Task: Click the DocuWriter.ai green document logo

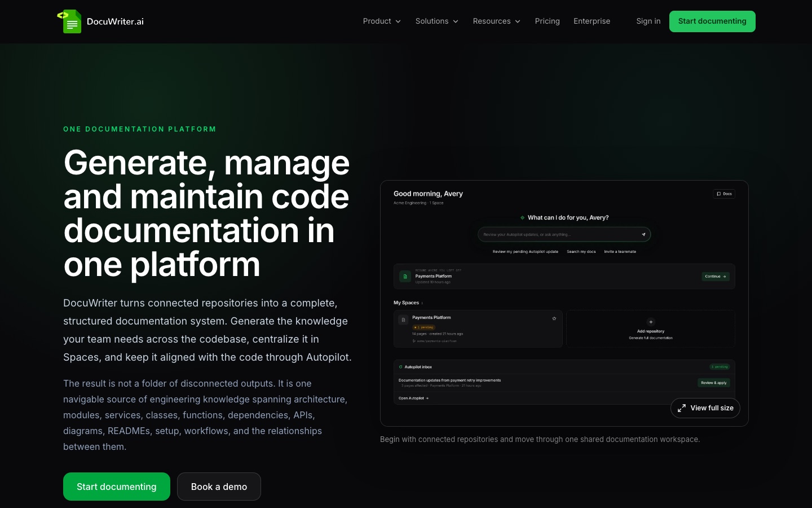Action: click(x=70, y=21)
